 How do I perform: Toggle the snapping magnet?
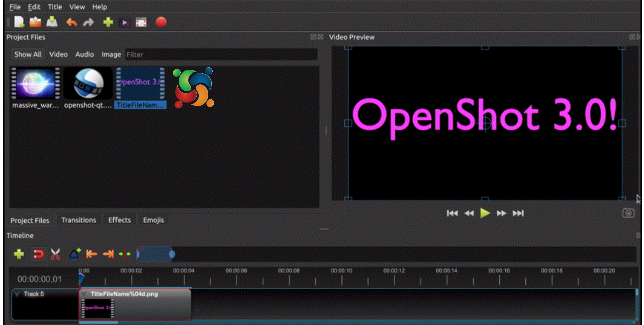pos(38,254)
